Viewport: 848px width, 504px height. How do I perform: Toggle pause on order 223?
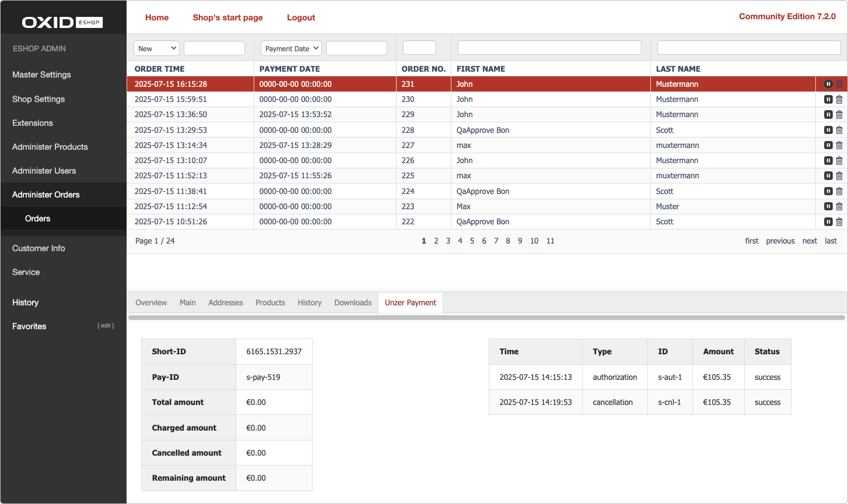click(x=828, y=206)
